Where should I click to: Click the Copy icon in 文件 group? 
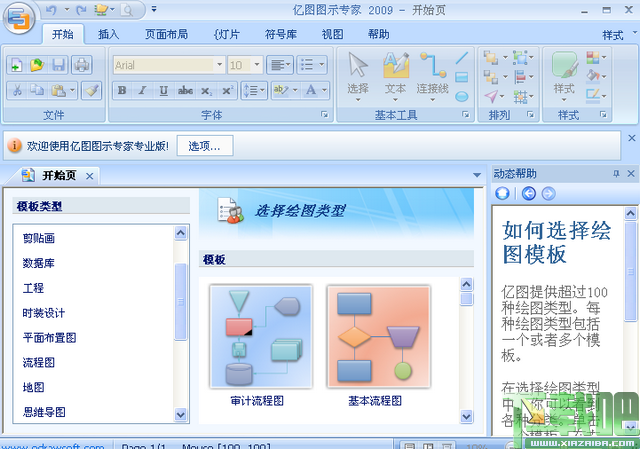tap(37, 90)
